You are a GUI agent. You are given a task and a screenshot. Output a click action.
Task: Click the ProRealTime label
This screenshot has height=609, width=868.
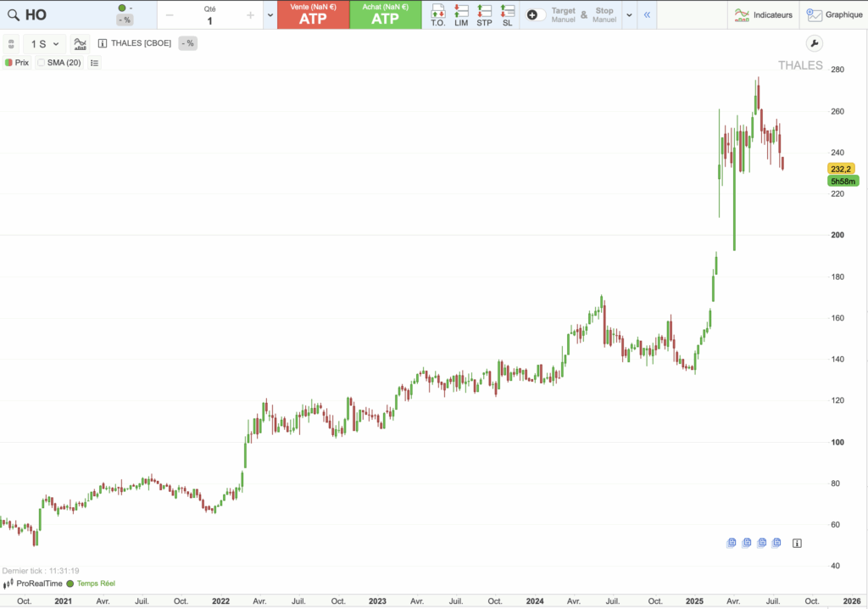click(39, 584)
